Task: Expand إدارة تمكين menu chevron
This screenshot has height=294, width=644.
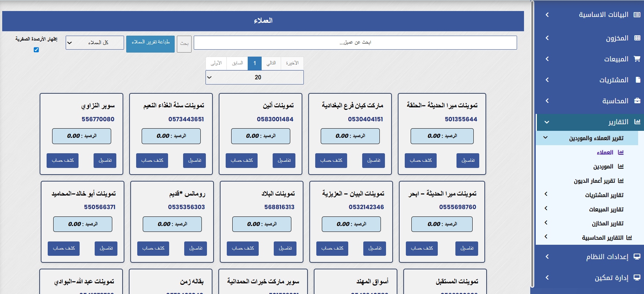Action: click(547, 277)
